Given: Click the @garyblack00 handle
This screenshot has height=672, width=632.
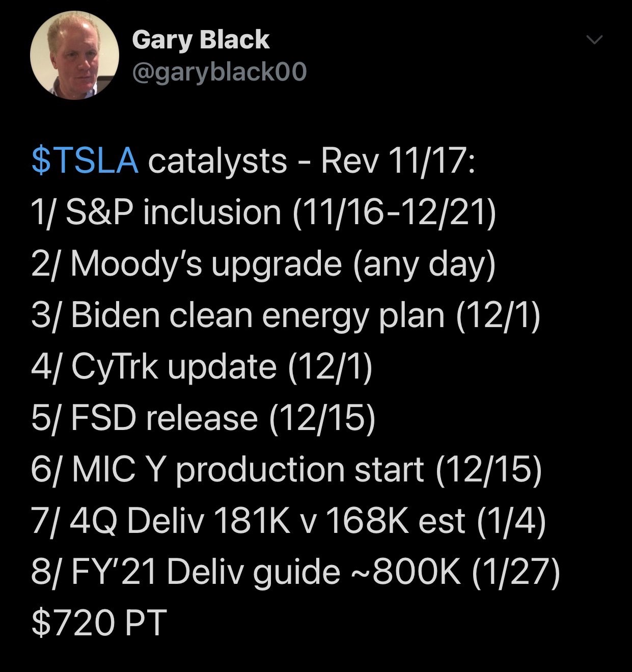Looking at the screenshot, I should pyautogui.click(x=219, y=72).
